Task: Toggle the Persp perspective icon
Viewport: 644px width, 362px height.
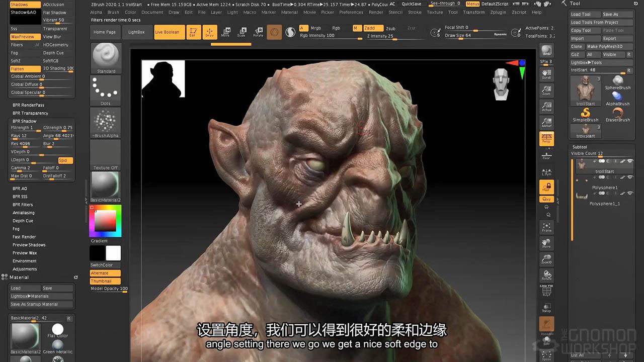Action: (x=546, y=139)
